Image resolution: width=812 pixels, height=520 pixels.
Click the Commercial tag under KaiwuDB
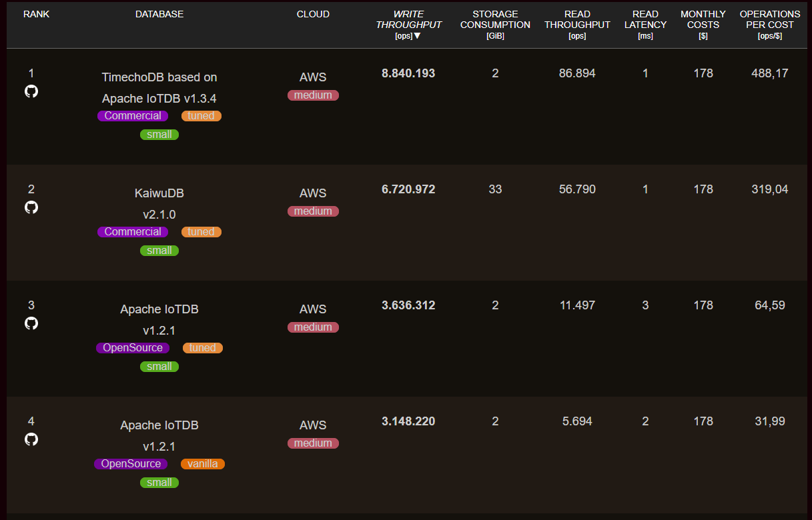pyautogui.click(x=133, y=232)
